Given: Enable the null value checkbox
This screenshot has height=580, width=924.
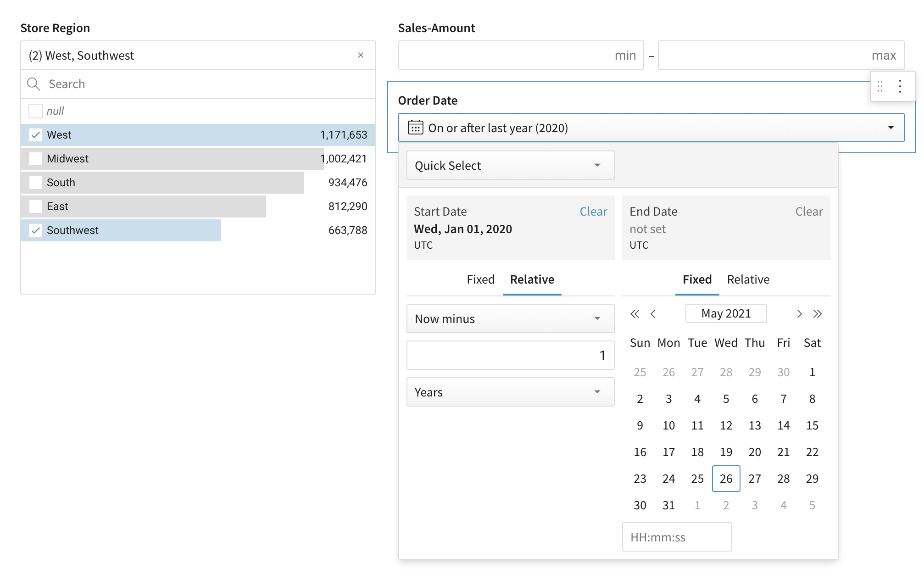Looking at the screenshot, I should 36,111.
